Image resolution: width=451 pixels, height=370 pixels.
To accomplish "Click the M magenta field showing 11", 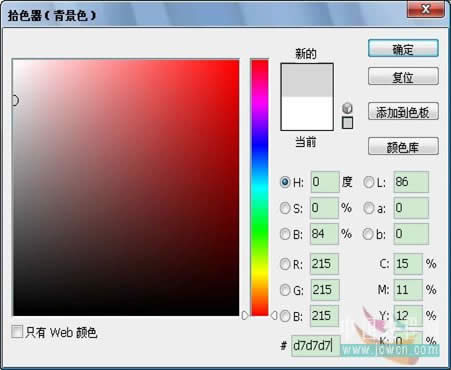I will point(408,290).
